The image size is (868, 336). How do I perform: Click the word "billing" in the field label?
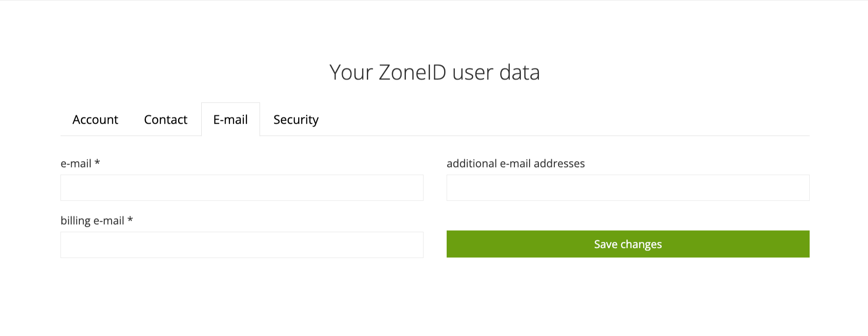[76, 221]
